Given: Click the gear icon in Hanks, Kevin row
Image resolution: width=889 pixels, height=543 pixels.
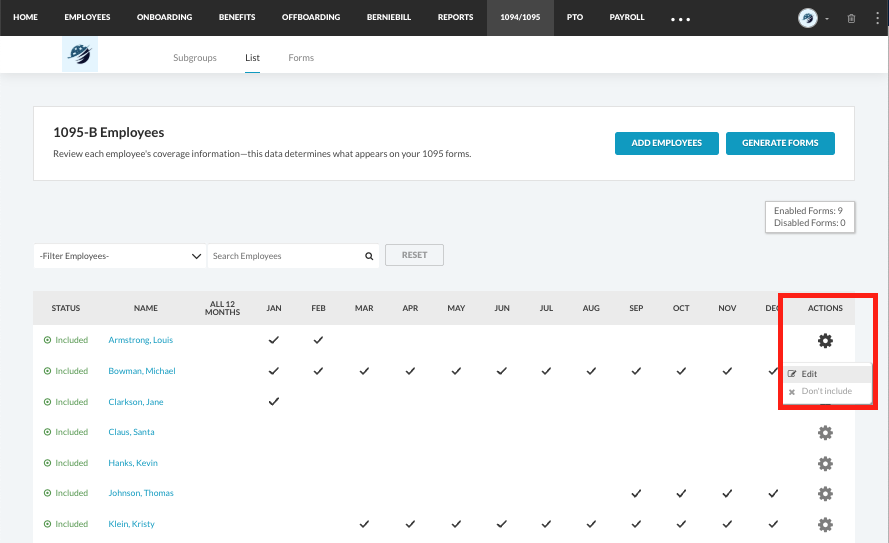Looking at the screenshot, I should click(x=825, y=464).
